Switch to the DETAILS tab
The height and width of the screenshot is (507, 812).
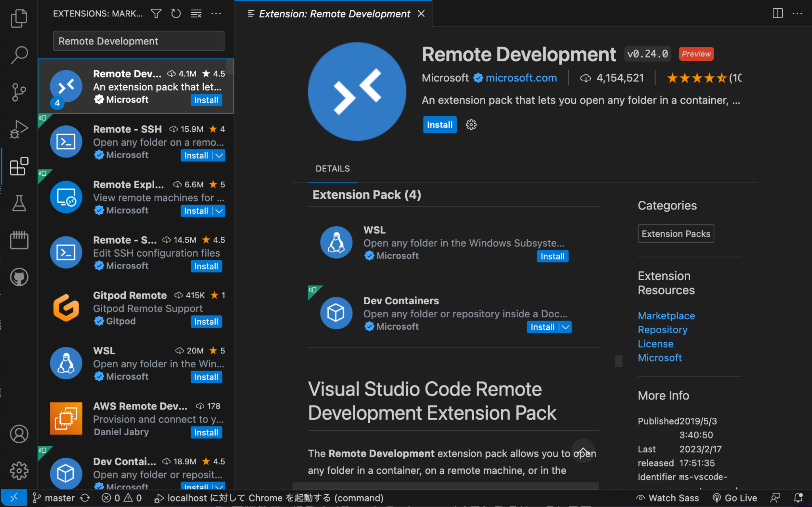(332, 168)
